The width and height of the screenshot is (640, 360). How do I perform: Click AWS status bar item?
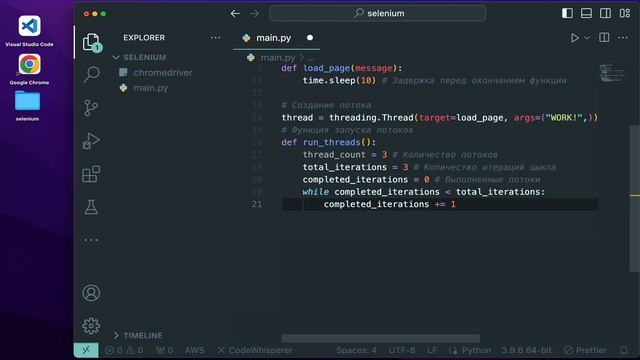195,350
